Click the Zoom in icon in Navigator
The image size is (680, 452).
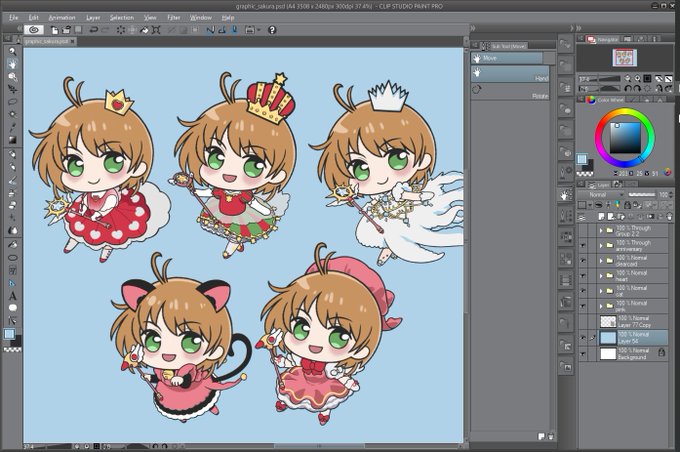637,79
